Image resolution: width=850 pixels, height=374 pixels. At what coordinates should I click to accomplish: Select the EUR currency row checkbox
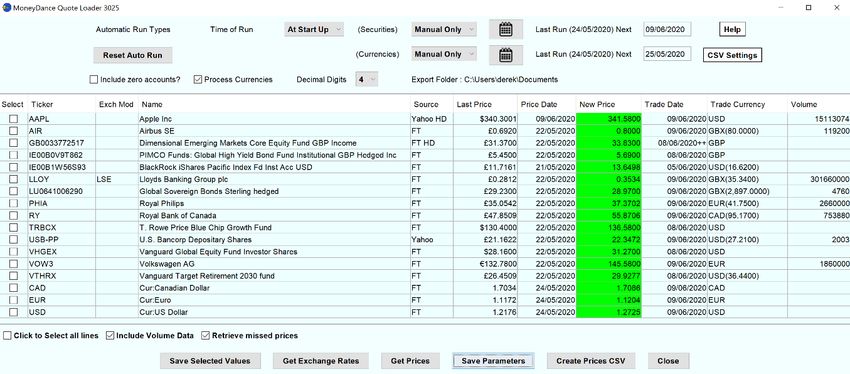click(x=14, y=300)
